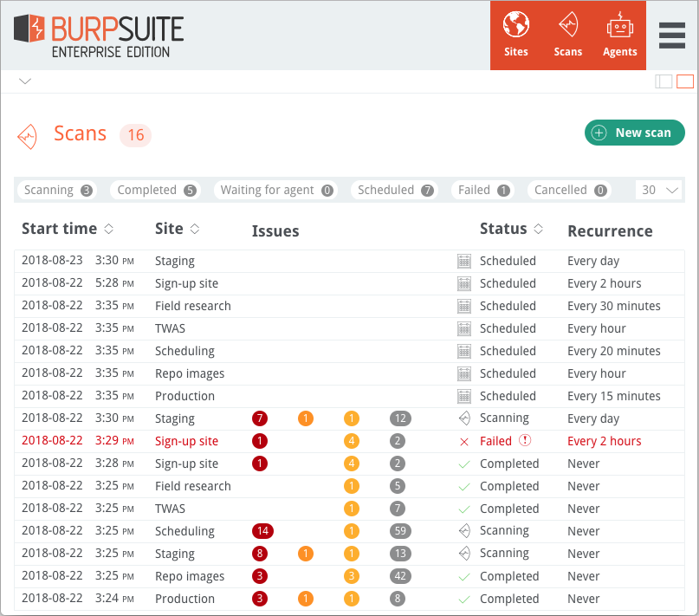Click the red X failed icon
This screenshot has height=616, width=699.
click(464, 442)
